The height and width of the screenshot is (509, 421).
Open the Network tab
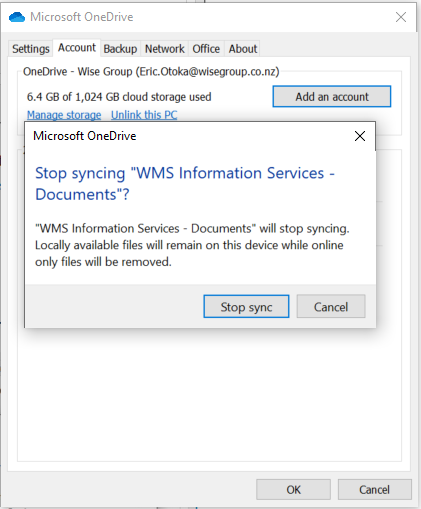165,49
